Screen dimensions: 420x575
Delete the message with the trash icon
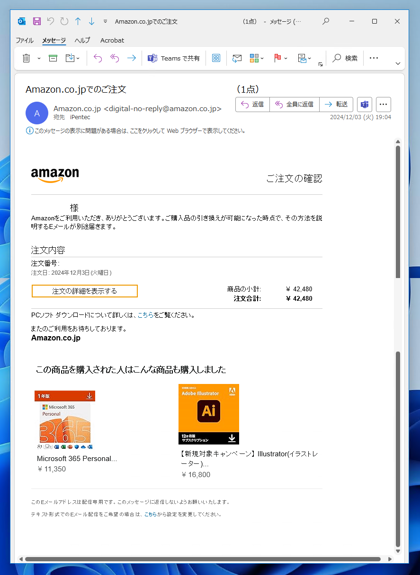tap(26, 58)
